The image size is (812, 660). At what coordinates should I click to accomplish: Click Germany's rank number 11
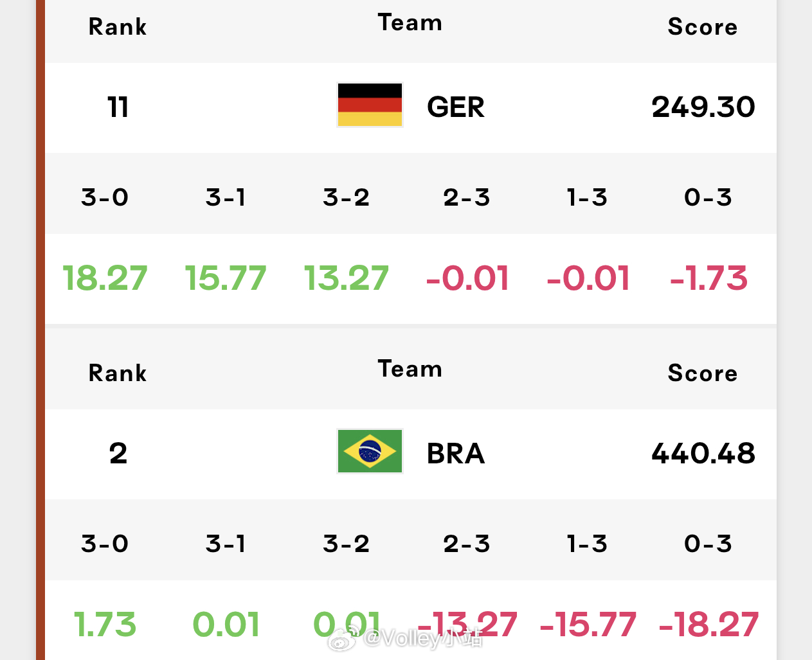[118, 107]
